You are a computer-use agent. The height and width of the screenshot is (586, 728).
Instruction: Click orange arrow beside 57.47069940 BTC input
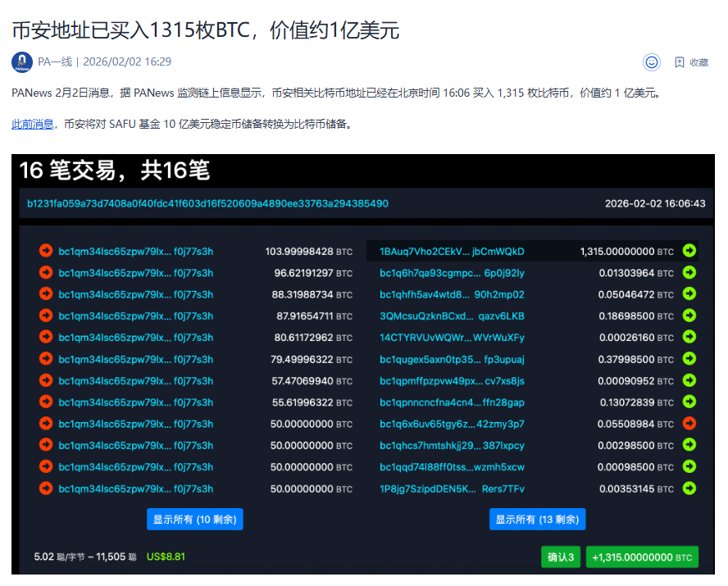[46, 381]
